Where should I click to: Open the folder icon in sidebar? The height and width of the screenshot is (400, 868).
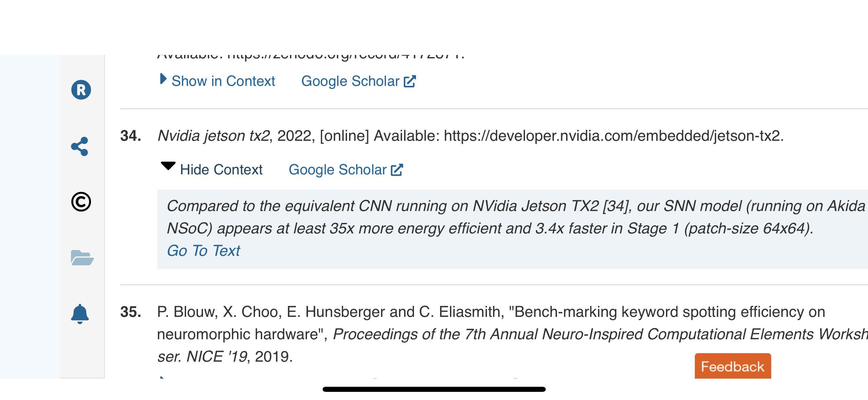coord(82,258)
